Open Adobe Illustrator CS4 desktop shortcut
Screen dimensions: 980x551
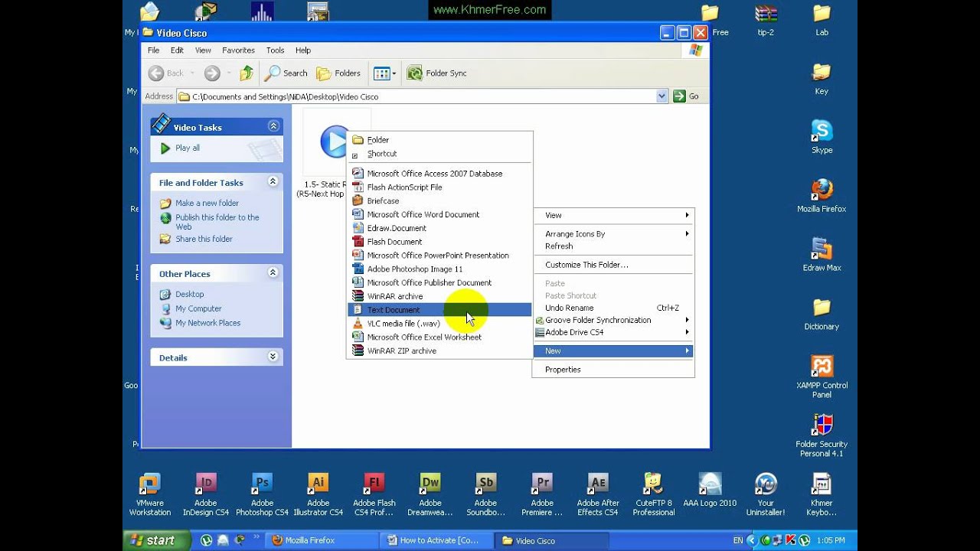318,494
